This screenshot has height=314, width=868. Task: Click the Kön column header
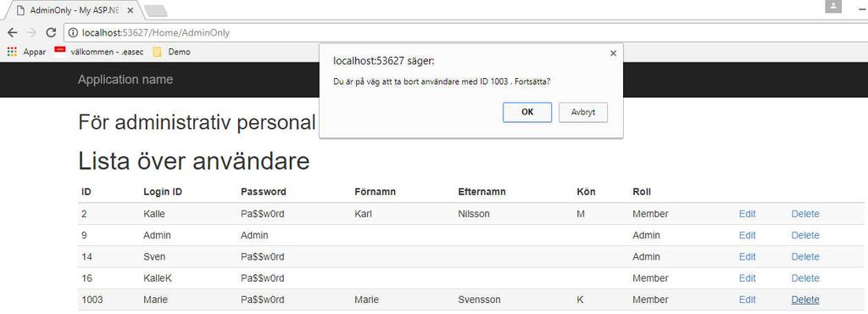pos(587,192)
